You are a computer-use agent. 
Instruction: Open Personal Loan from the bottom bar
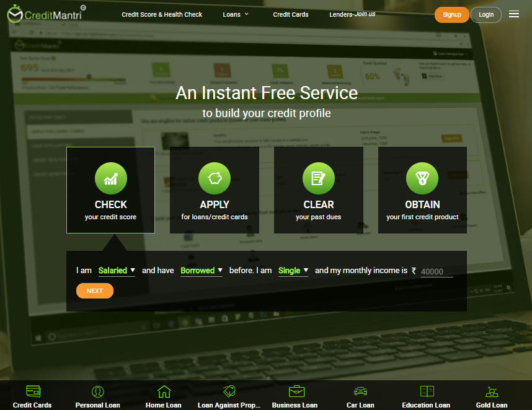click(97, 395)
